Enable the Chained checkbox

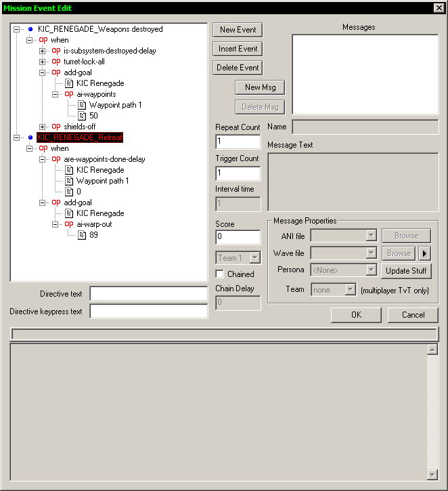pyautogui.click(x=219, y=274)
